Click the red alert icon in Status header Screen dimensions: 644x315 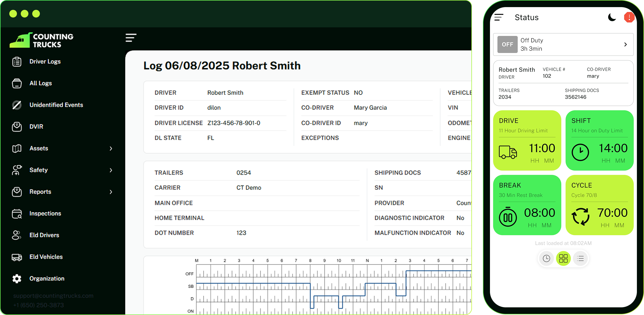coord(629,17)
